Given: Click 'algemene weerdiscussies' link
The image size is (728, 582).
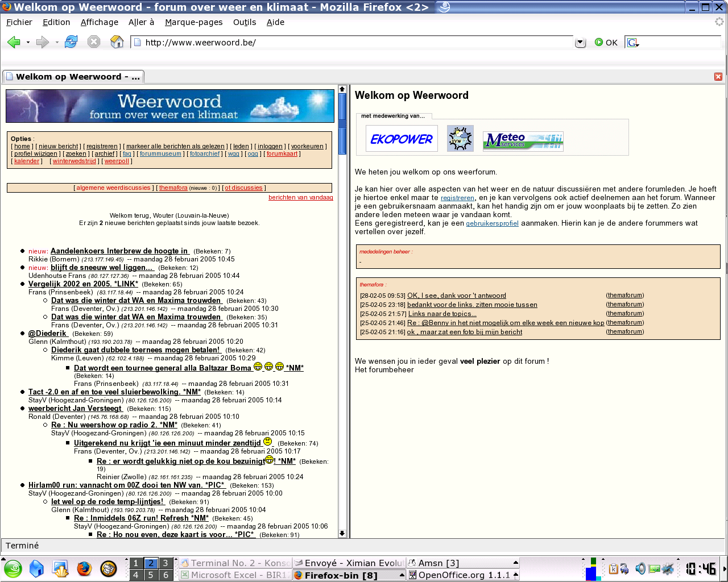Looking at the screenshot, I should 114,188.
